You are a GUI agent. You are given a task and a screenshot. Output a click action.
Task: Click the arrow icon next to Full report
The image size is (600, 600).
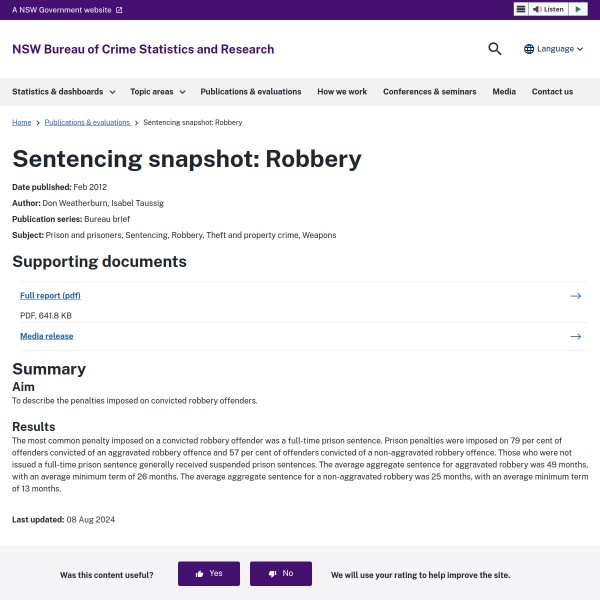point(575,296)
